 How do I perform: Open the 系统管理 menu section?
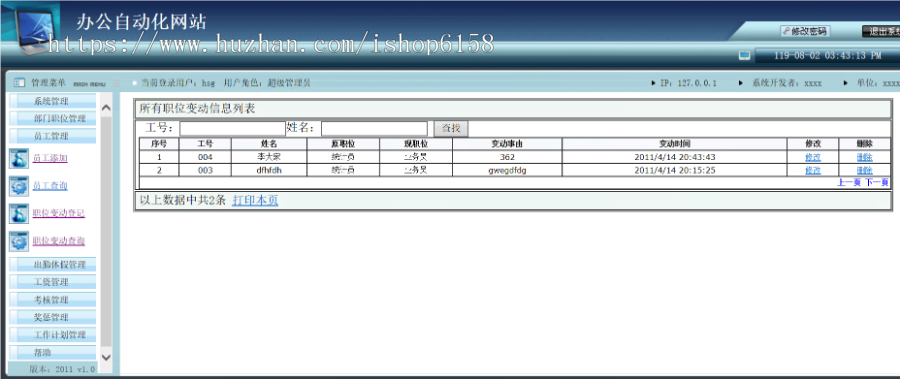52,102
